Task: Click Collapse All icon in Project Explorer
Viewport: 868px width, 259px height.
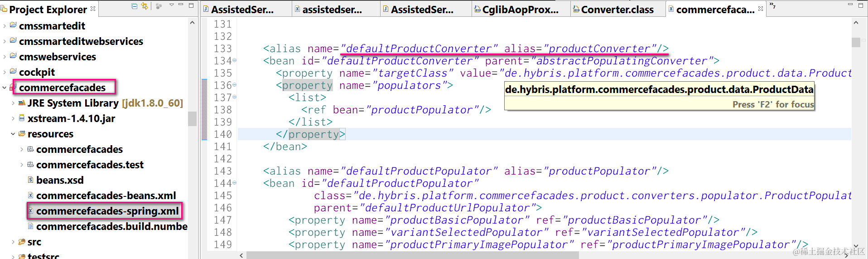Action: tap(134, 6)
